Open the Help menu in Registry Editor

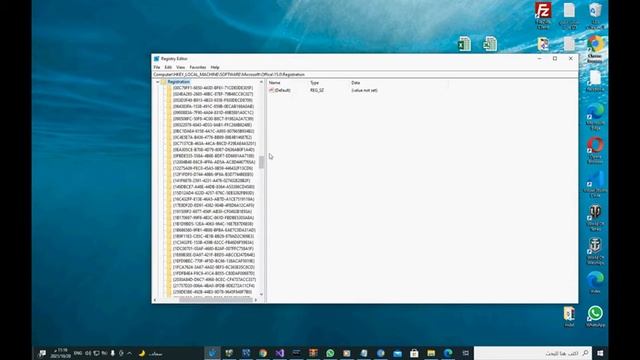click(x=215, y=67)
